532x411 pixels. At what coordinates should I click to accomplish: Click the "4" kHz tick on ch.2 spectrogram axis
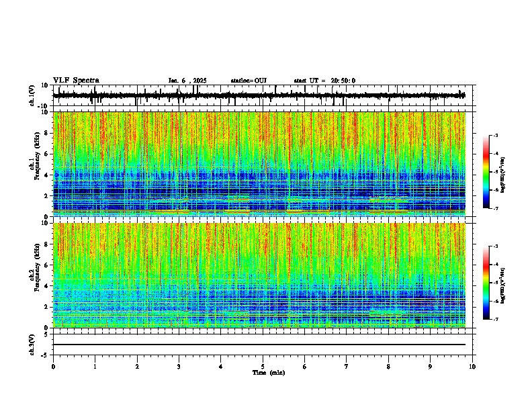click(46, 286)
